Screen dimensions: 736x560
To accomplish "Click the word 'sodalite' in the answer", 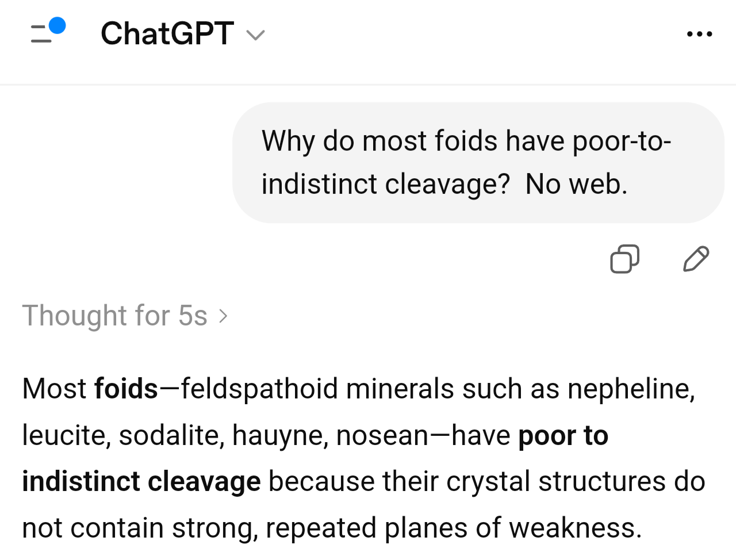I will 169,436.
